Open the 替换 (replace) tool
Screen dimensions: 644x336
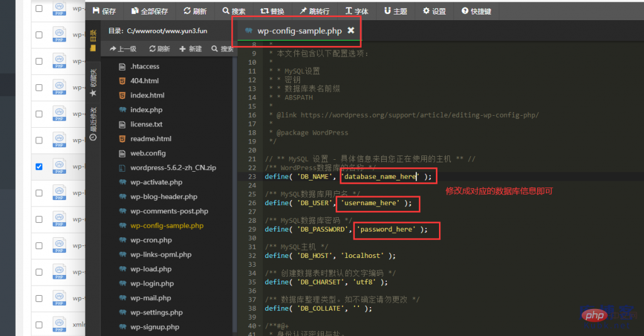pyautogui.click(x=272, y=11)
